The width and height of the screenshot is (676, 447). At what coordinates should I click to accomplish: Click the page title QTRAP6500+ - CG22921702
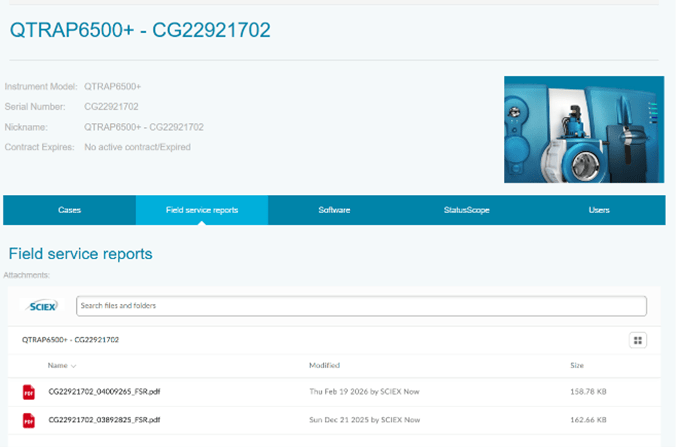tap(140, 30)
